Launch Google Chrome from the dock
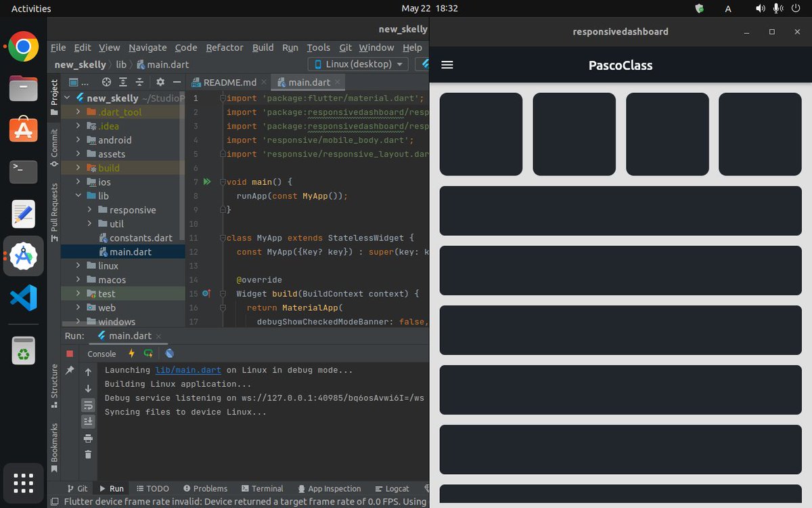Screen dimensions: 812x508 point(24,47)
